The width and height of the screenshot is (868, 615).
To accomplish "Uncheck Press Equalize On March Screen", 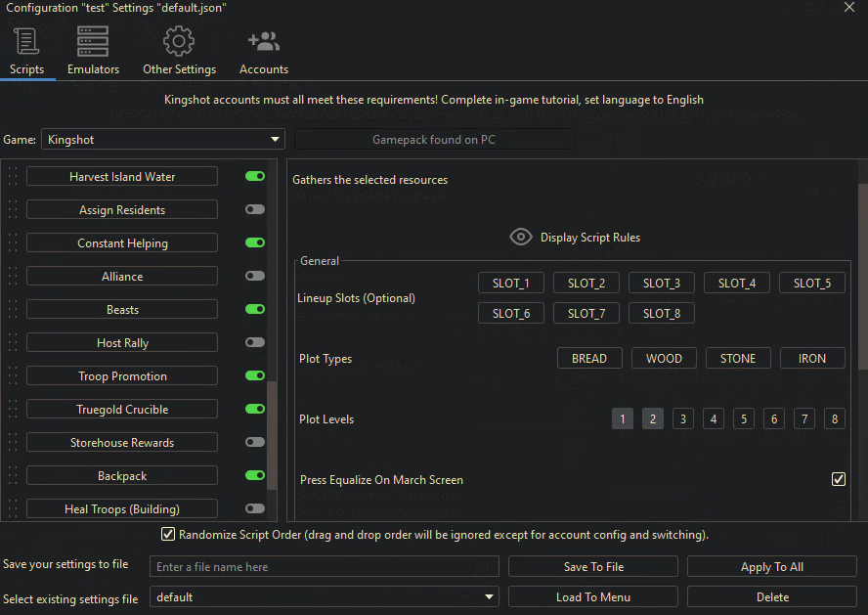I will [x=838, y=479].
